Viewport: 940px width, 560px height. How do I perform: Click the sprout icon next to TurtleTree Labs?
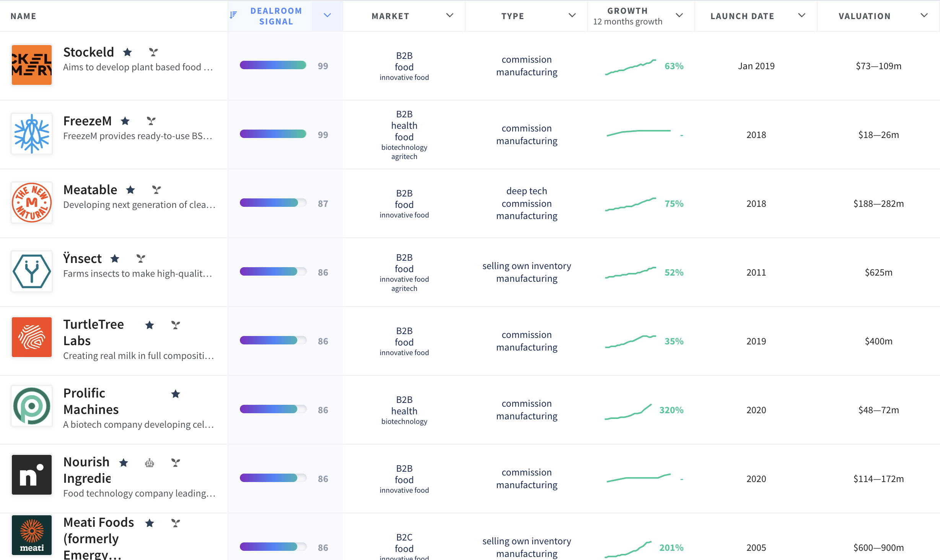[x=176, y=325]
